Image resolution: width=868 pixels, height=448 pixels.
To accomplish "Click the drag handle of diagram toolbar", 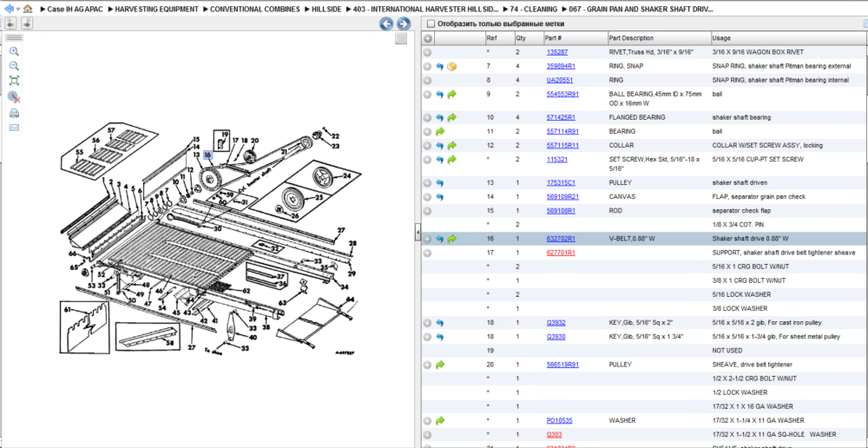I will (x=15, y=37).
